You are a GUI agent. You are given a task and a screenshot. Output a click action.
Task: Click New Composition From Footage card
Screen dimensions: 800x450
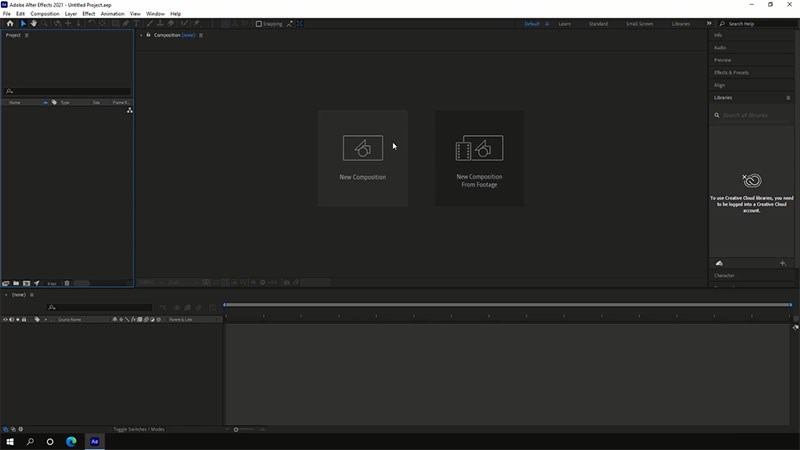(x=479, y=158)
